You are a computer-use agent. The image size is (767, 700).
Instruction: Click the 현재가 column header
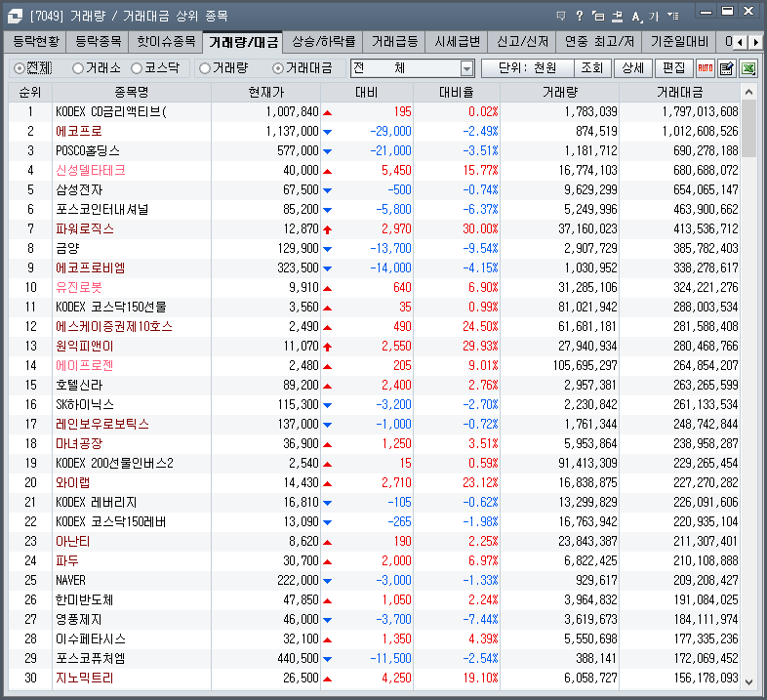point(266,92)
